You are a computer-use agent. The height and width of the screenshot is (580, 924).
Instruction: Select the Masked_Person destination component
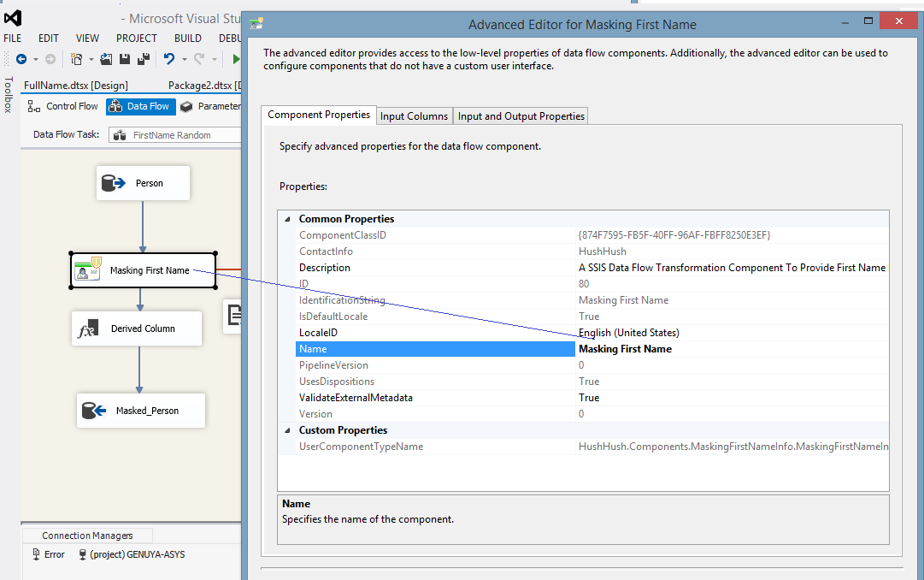pos(141,411)
